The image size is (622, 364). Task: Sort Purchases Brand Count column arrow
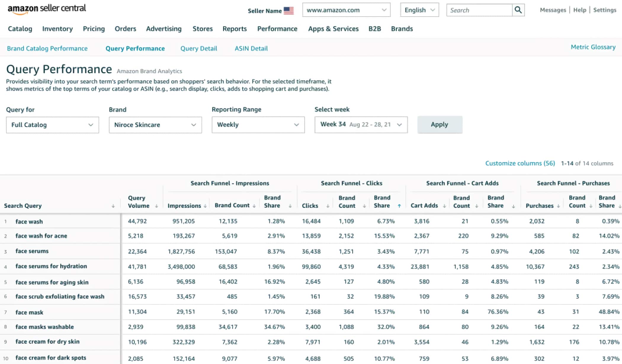[x=591, y=206]
